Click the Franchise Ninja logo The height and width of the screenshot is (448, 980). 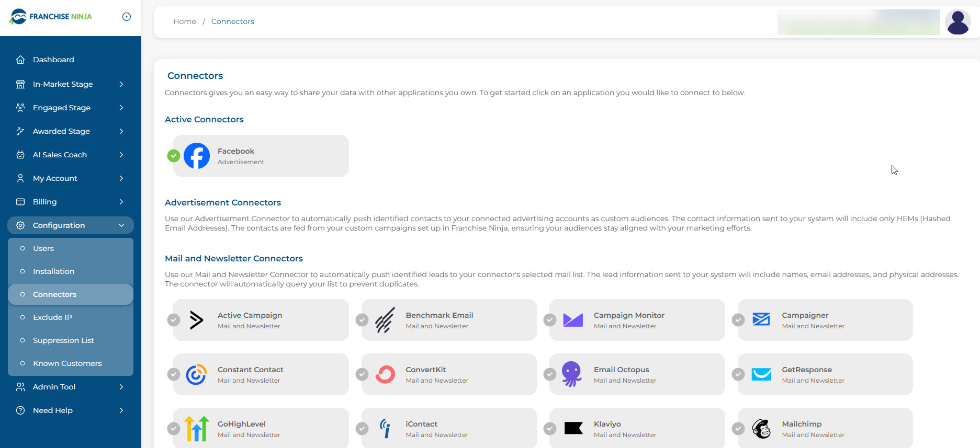pyautogui.click(x=50, y=17)
